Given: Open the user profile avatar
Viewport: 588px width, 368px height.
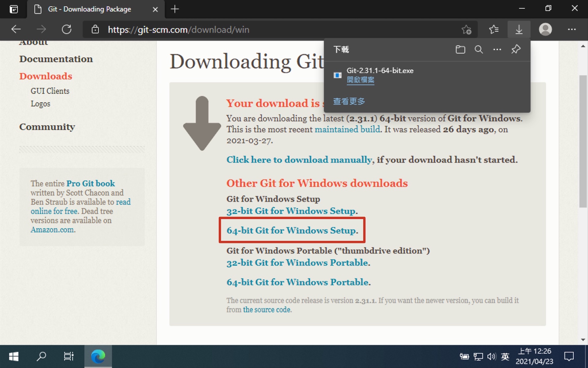Looking at the screenshot, I should (x=545, y=29).
